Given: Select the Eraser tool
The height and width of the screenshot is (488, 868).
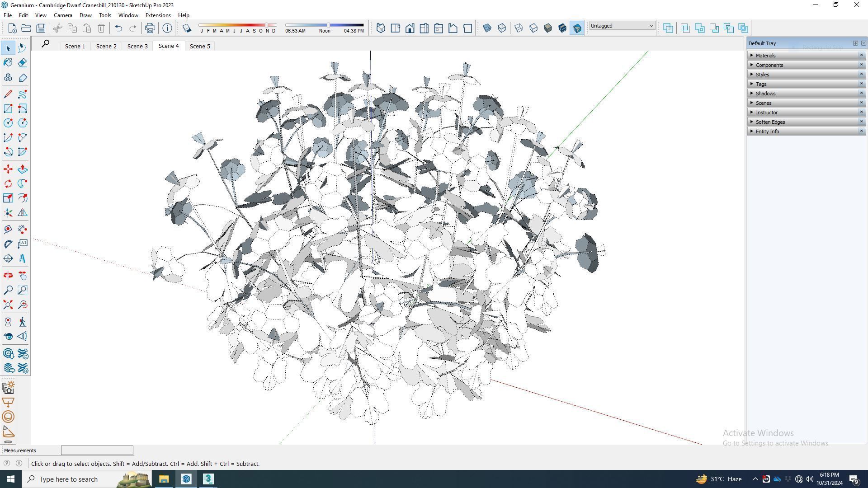Looking at the screenshot, I should 22,62.
